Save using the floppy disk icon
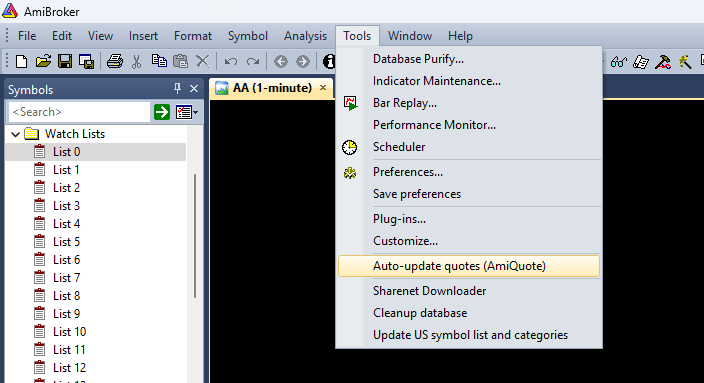This screenshot has height=383, width=704. click(65, 61)
